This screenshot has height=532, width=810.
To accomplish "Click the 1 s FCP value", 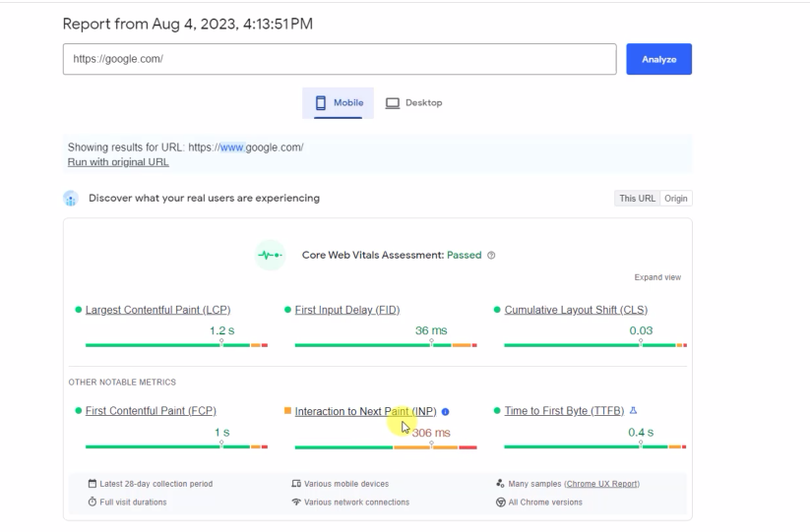I will coord(222,433).
